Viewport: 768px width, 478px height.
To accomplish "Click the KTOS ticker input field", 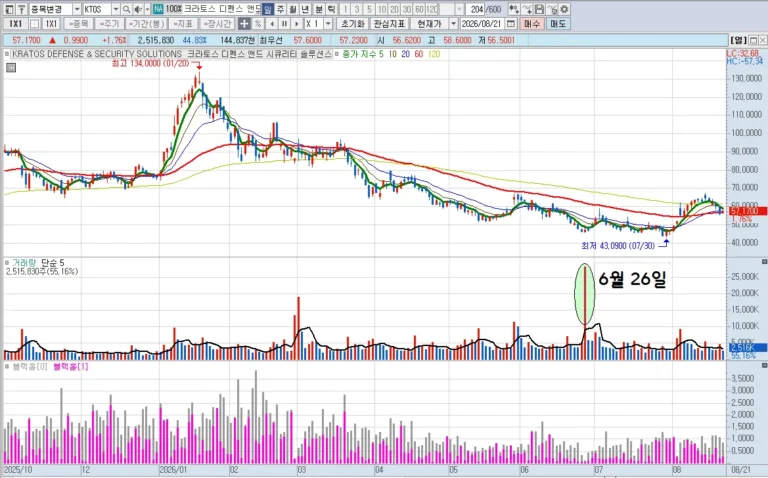I will coord(97,9).
